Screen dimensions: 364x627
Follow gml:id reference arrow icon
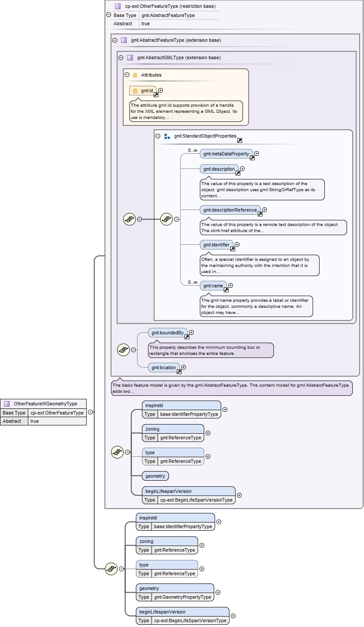[x=156, y=94]
